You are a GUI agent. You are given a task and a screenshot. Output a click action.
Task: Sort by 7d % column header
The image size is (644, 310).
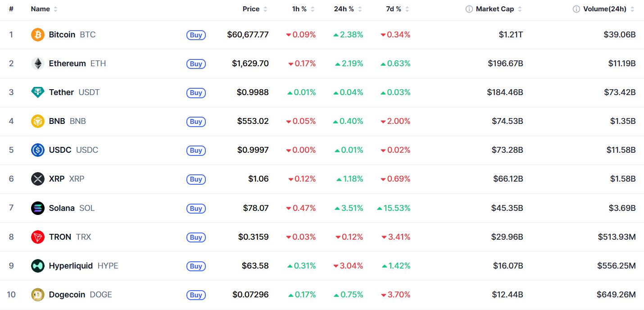point(398,9)
